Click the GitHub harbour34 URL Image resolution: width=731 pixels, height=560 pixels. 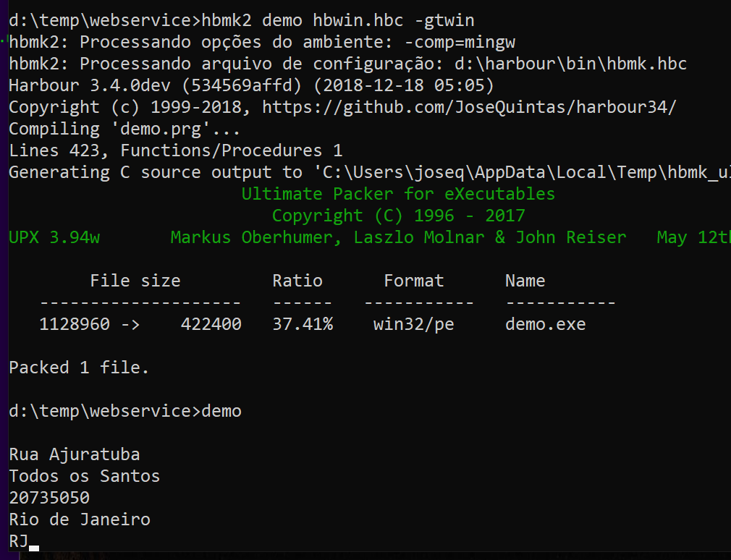click(x=469, y=107)
